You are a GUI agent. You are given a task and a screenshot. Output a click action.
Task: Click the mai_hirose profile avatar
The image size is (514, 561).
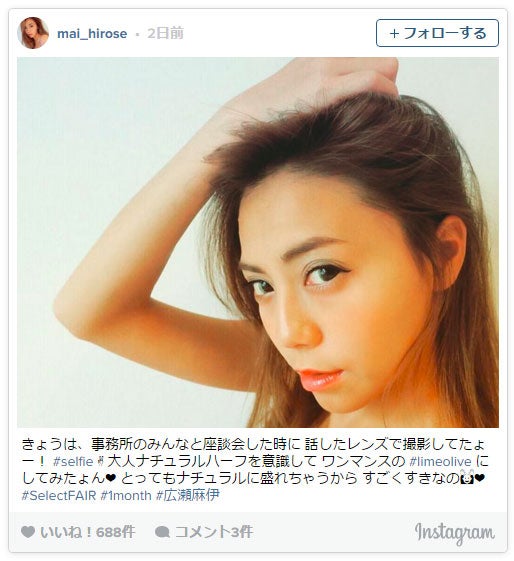[x=33, y=33]
